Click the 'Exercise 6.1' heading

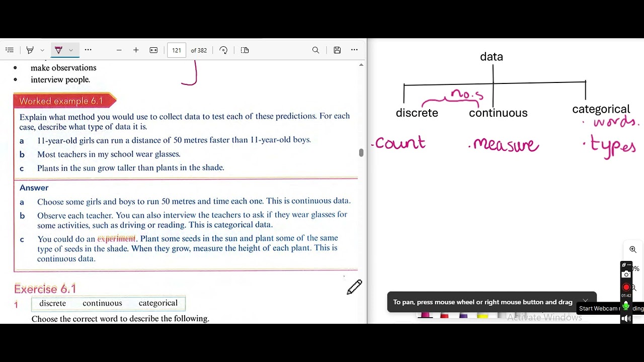[x=45, y=289]
